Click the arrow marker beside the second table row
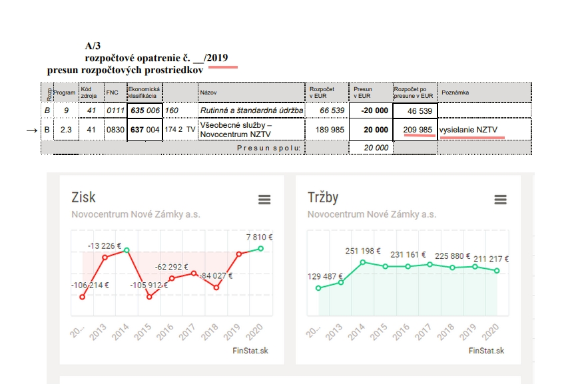The width and height of the screenshot is (584, 392). pos(32,130)
